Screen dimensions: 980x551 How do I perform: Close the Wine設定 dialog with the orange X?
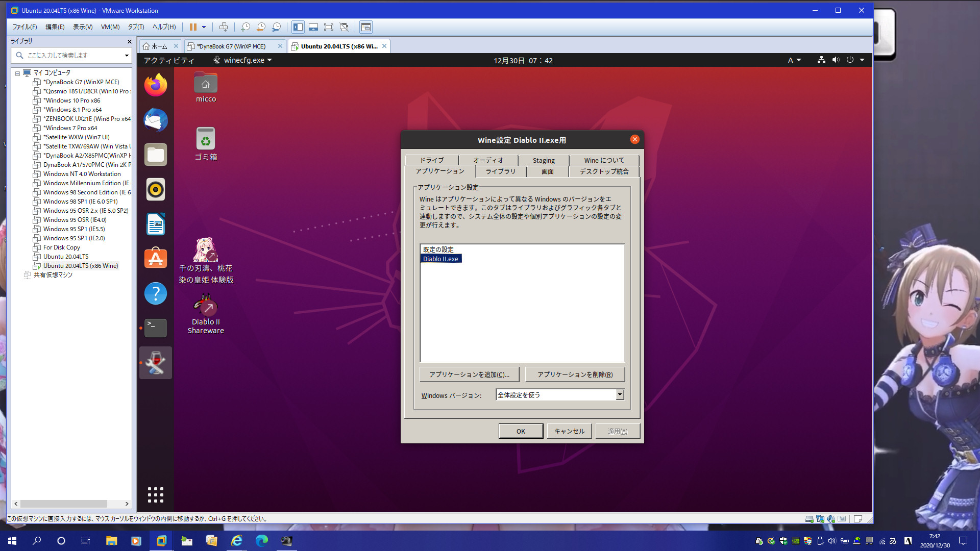coord(635,139)
